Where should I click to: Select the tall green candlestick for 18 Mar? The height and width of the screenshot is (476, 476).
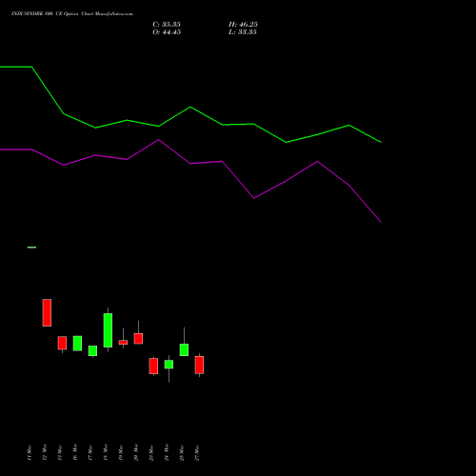point(108,330)
